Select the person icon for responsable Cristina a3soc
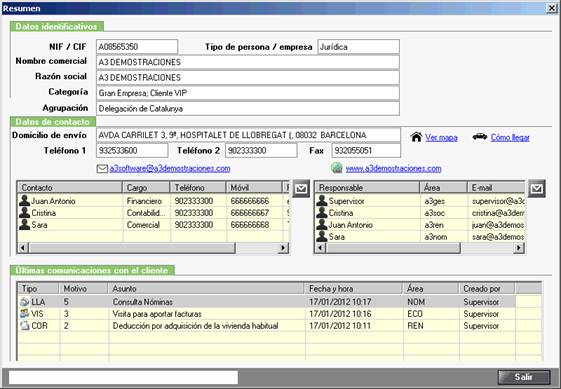Viewport: 561px width, 389px height. click(322, 213)
